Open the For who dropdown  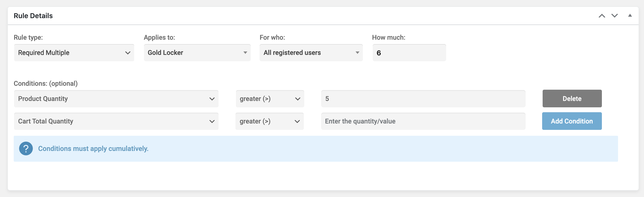(x=311, y=53)
